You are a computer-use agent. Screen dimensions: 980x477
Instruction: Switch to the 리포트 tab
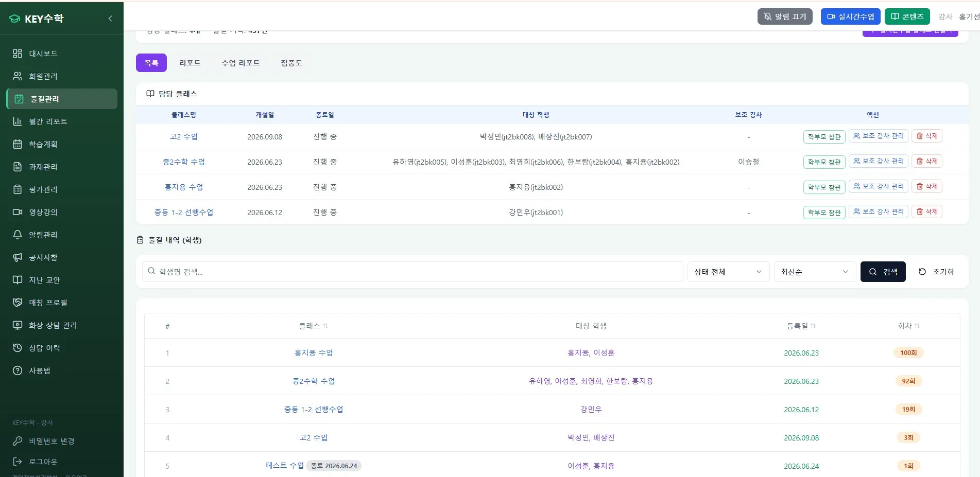[x=190, y=63]
